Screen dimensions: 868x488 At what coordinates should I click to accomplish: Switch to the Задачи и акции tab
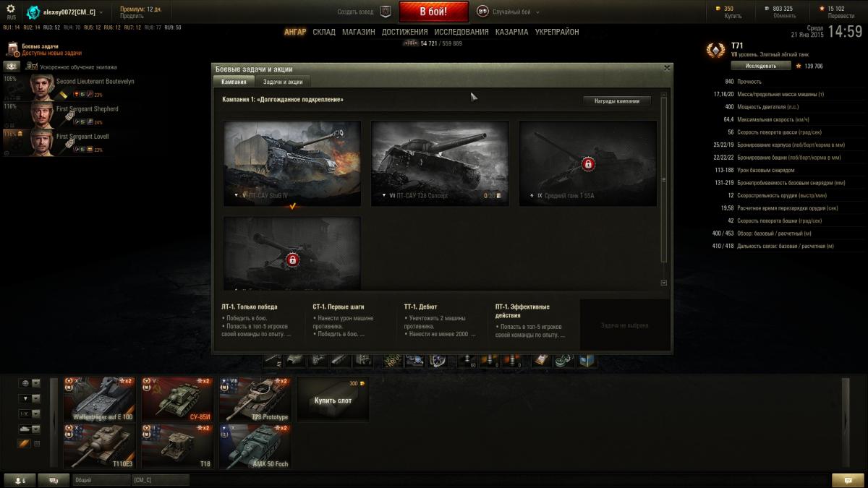(x=283, y=82)
